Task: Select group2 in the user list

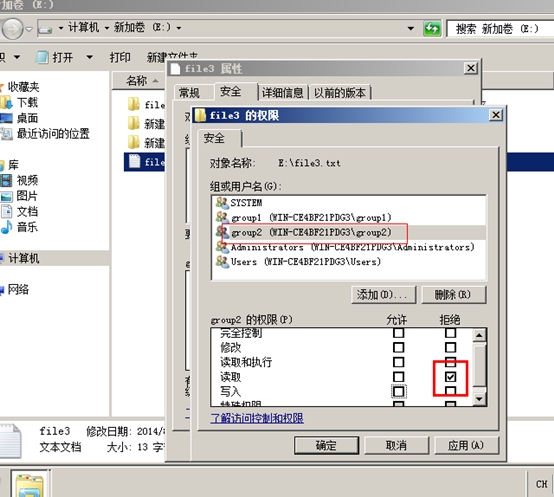Action: pyautogui.click(x=349, y=232)
